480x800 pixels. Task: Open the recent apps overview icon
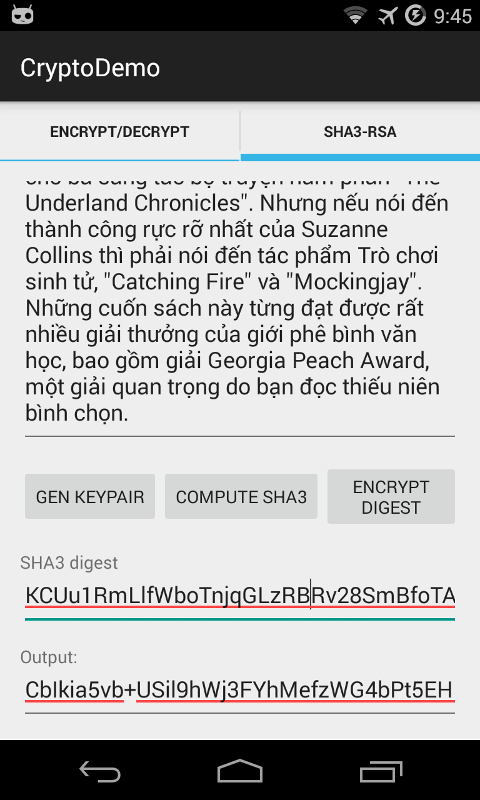click(381, 771)
